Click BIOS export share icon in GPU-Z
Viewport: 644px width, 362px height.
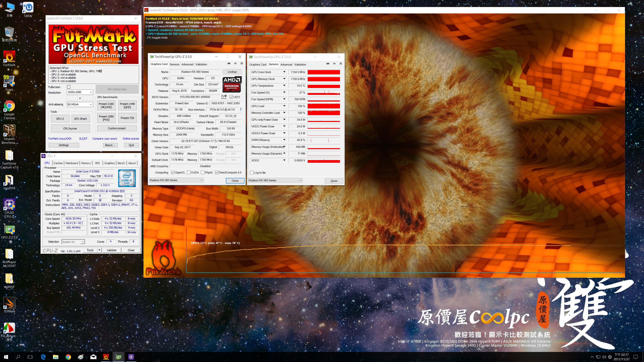click(224, 97)
